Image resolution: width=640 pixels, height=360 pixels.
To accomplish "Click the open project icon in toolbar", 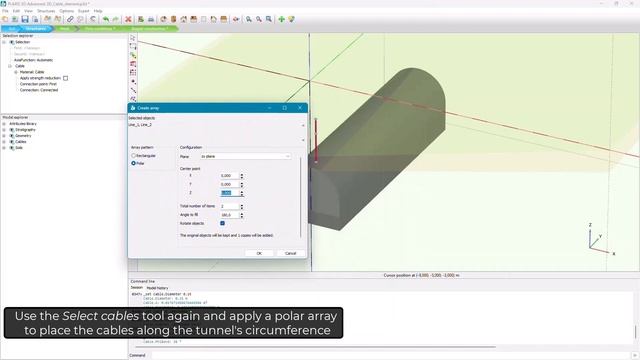I will click(15, 19).
